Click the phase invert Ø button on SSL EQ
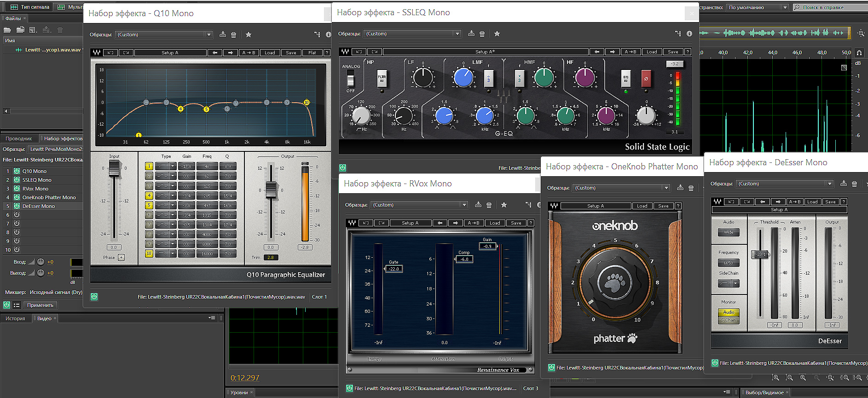Image resolution: width=868 pixels, height=398 pixels. (646, 79)
